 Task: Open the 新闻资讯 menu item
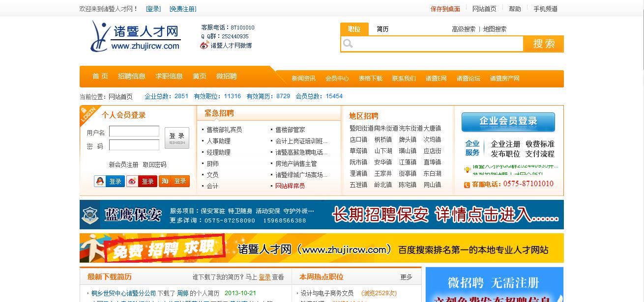click(304, 79)
